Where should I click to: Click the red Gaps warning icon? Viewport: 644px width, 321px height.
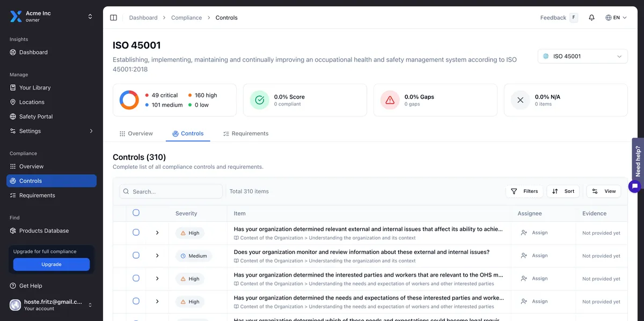click(x=390, y=100)
